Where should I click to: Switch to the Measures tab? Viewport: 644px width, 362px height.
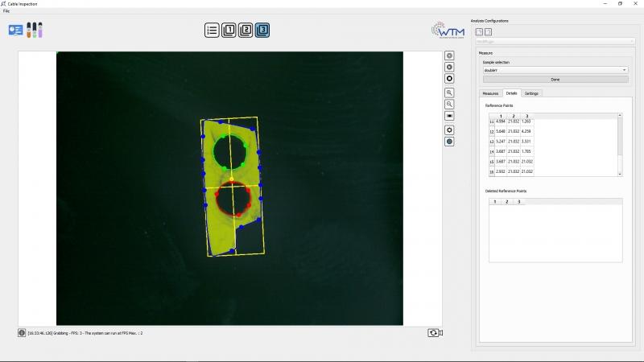point(490,93)
